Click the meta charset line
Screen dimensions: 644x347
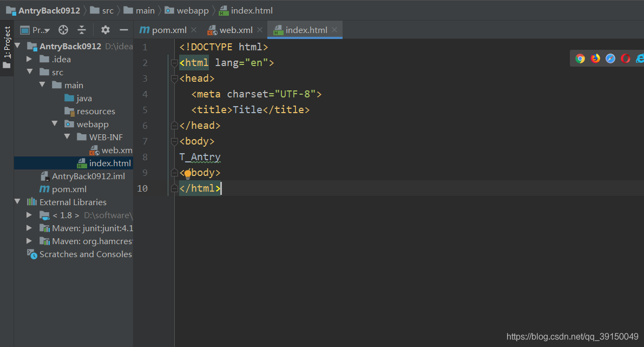(x=257, y=94)
